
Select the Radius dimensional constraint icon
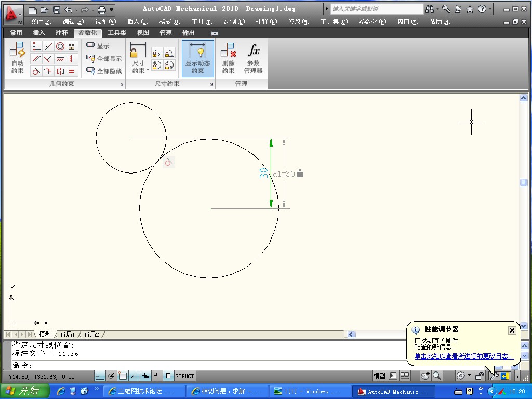[156, 65]
